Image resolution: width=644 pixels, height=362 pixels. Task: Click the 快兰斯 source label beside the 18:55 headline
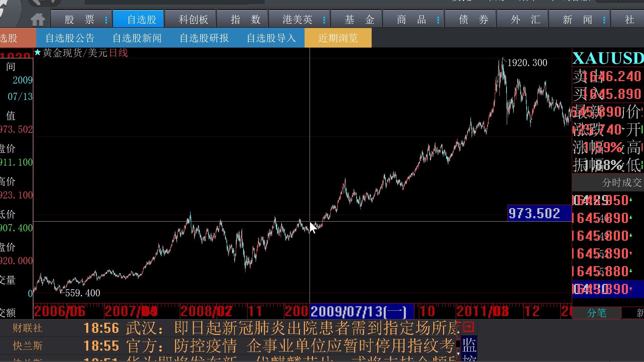point(28,346)
